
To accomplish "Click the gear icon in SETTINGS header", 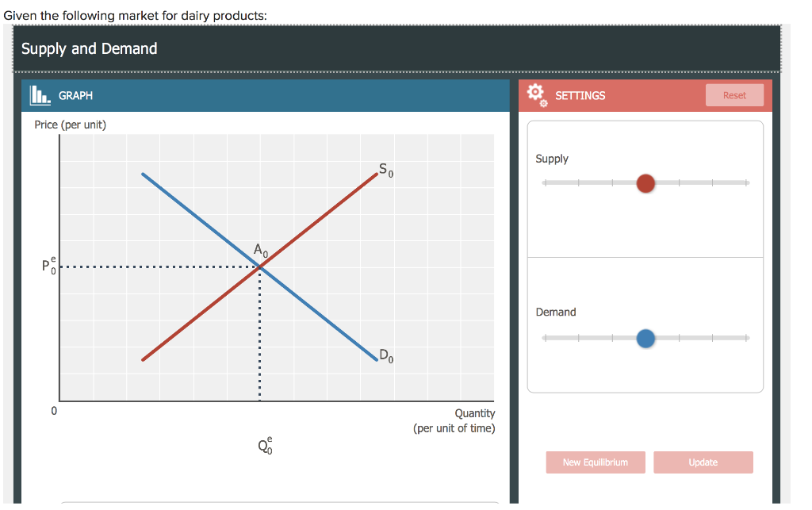I will pyautogui.click(x=535, y=94).
